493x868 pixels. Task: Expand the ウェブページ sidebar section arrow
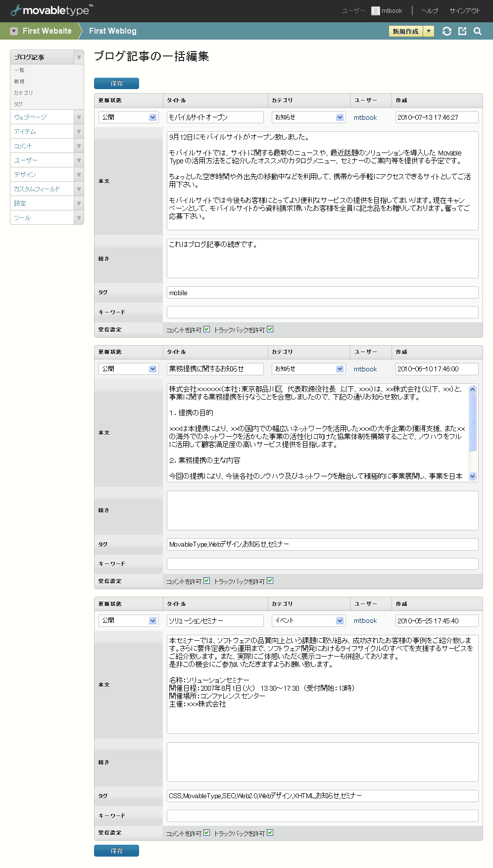click(79, 117)
